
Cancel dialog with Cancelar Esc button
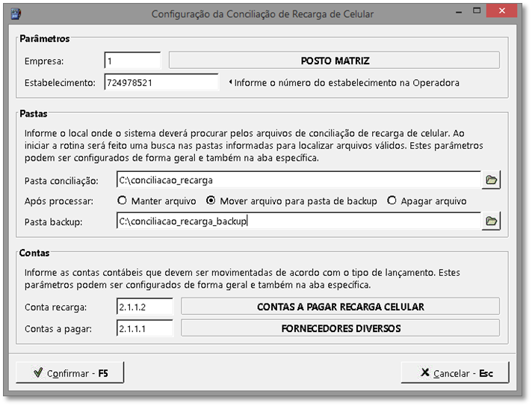(x=455, y=373)
